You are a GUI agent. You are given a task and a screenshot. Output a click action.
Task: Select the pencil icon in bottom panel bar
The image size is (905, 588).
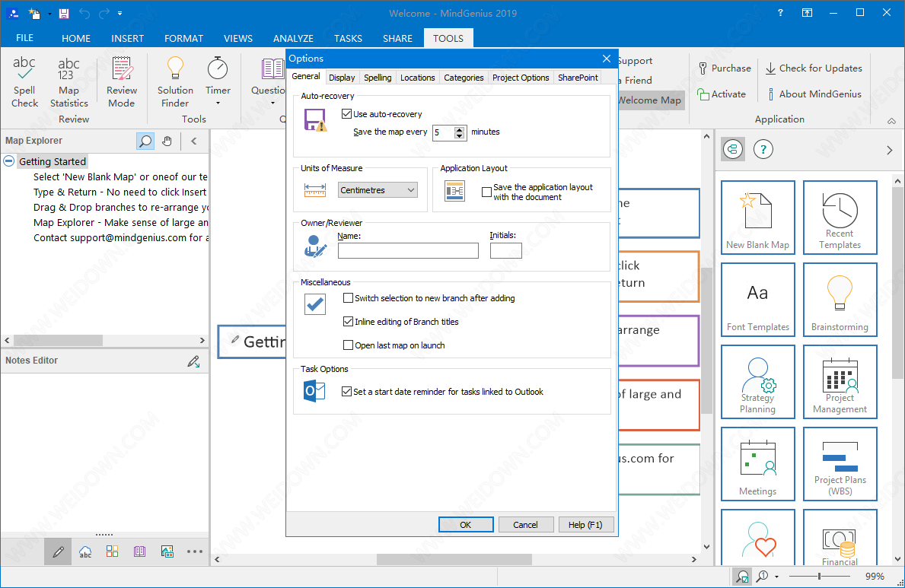tap(58, 552)
